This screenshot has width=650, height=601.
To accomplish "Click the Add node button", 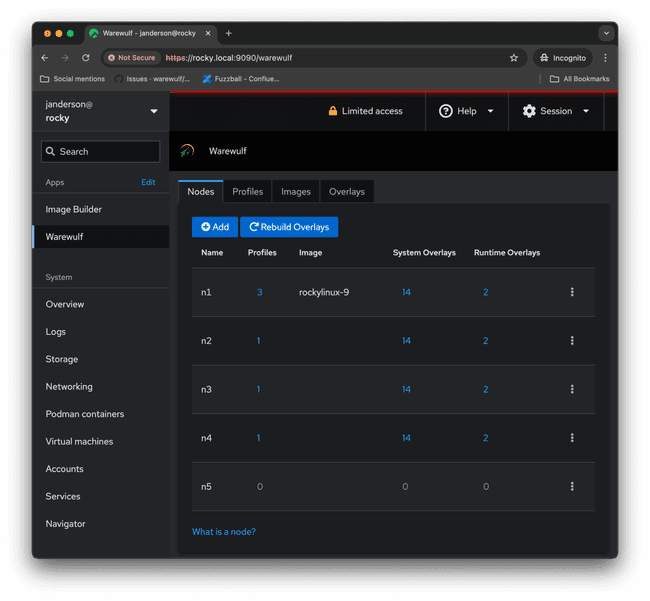I will (x=215, y=227).
